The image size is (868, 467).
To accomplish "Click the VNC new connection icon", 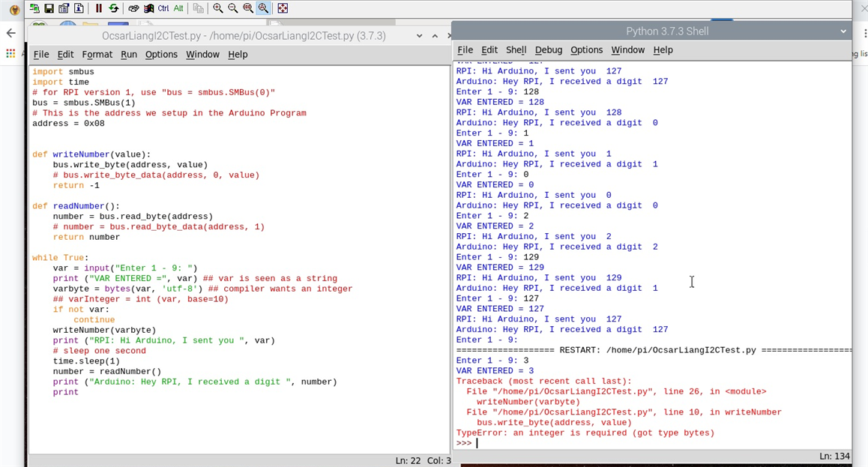I will [34, 8].
